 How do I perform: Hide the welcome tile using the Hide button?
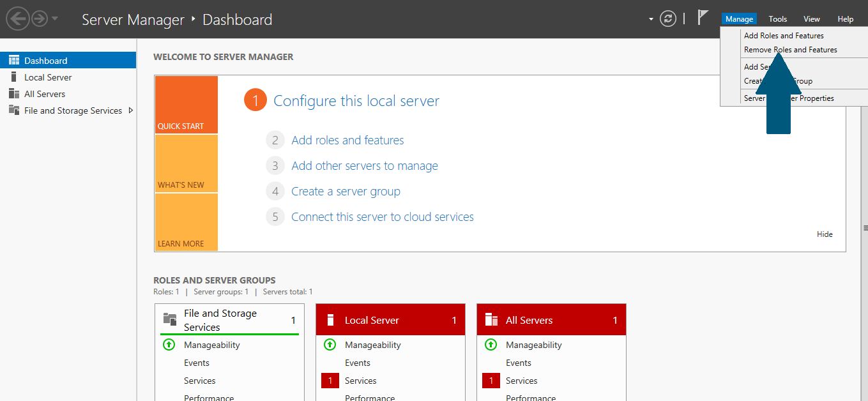click(x=825, y=234)
